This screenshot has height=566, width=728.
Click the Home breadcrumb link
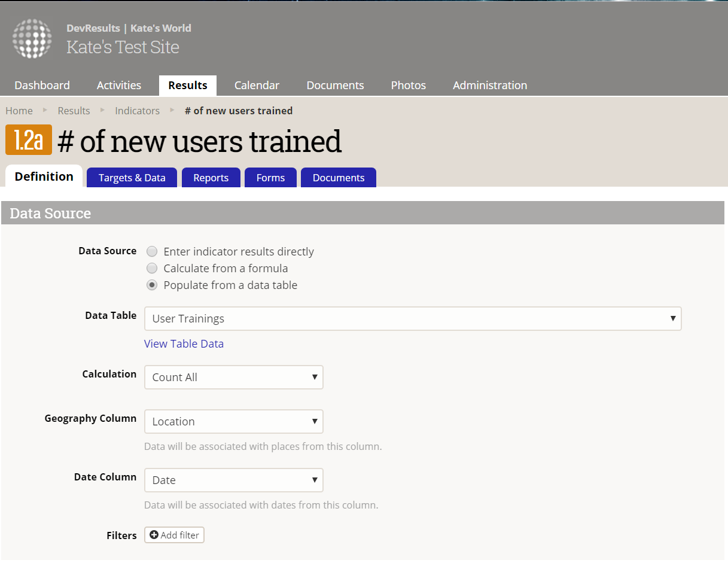pyautogui.click(x=19, y=111)
